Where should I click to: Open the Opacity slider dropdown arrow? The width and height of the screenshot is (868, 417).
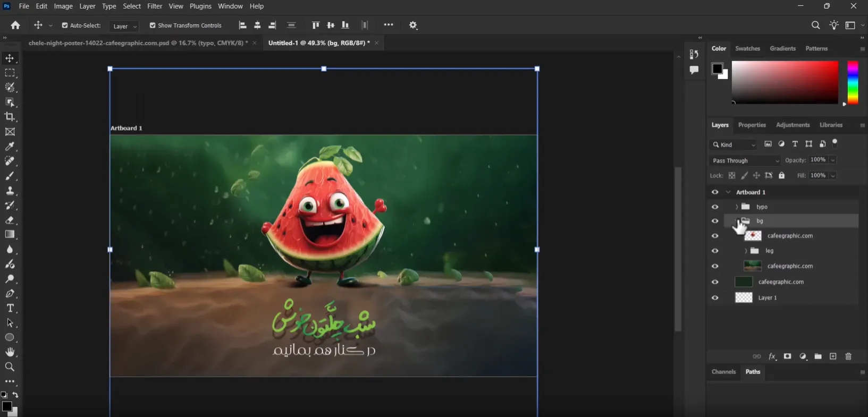coord(833,160)
